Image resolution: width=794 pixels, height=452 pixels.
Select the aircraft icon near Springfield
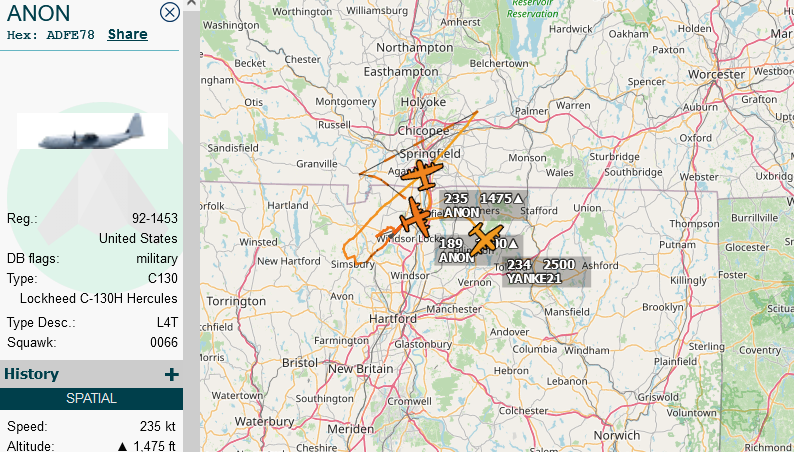coord(422,175)
